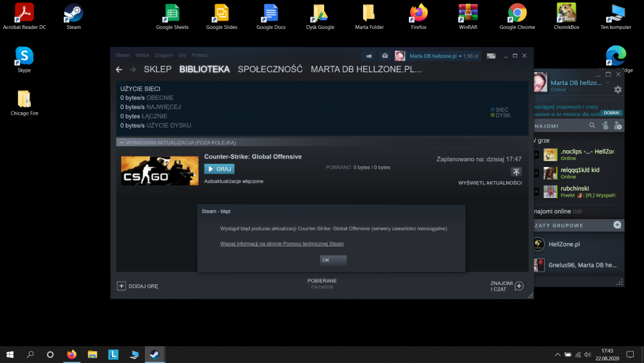Select friend relqqq1k/d kid
The height and width of the screenshot is (363, 644).
click(x=579, y=173)
